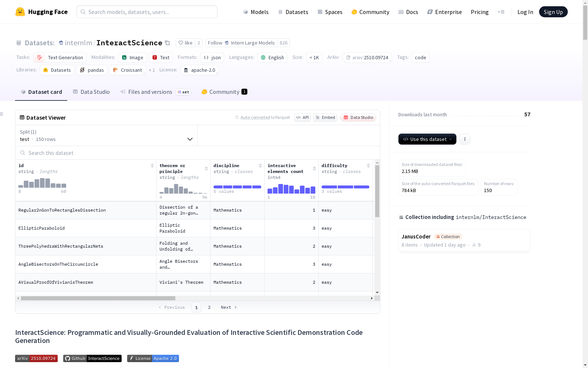Screen dimensions: 588x368
Task: Open the Community tab with 1 discussion
Action: (x=224, y=92)
